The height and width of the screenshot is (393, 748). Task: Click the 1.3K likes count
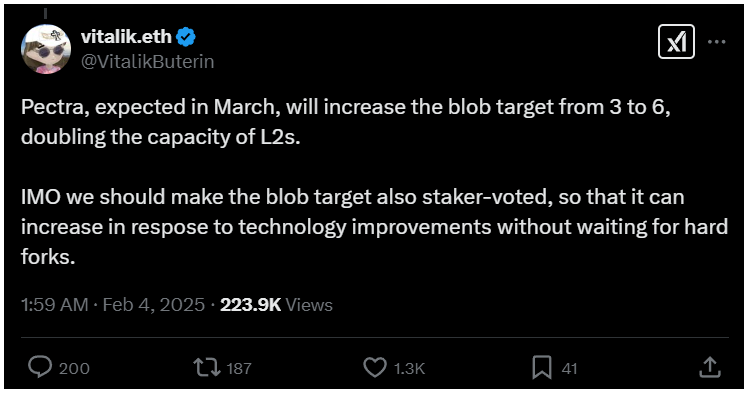[x=409, y=368]
